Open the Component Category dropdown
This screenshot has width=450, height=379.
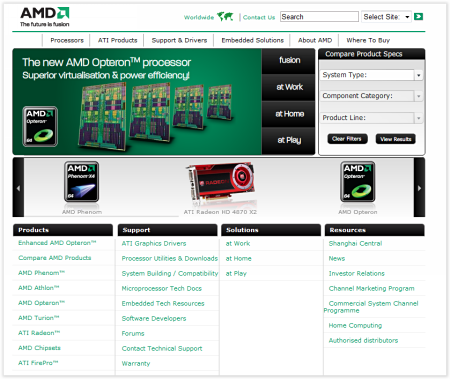(371, 96)
